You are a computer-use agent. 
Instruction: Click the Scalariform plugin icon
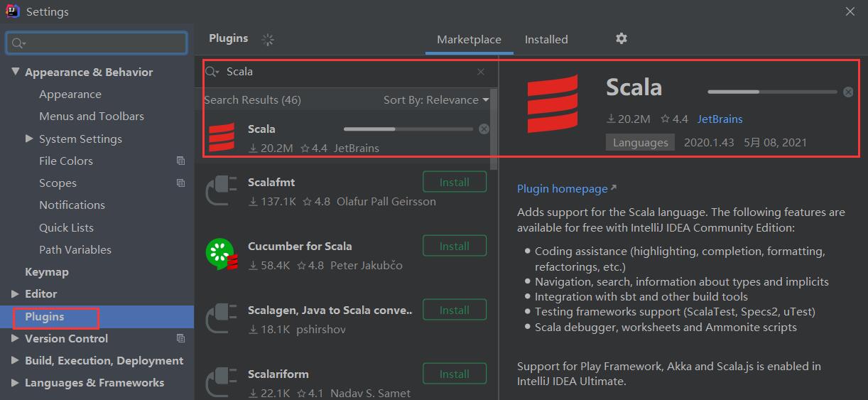(x=220, y=382)
